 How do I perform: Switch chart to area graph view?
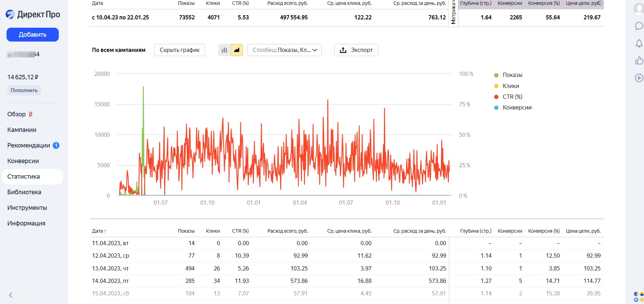pos(237,50)
